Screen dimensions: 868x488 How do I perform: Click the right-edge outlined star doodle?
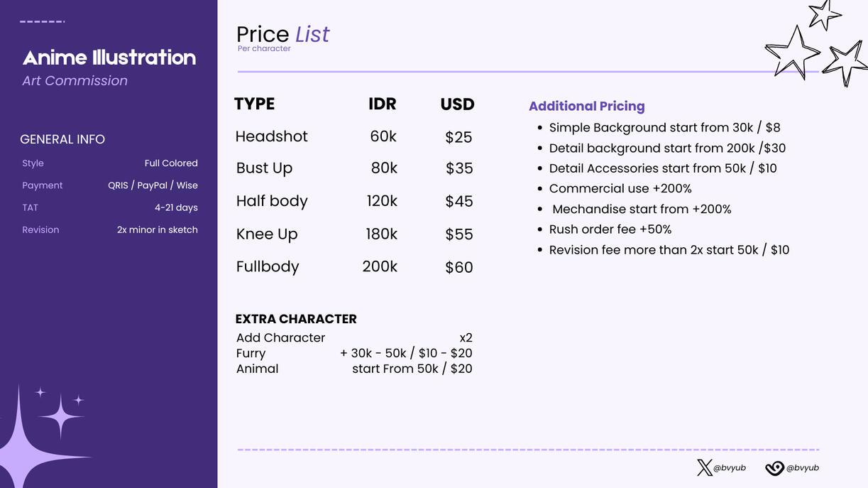tap(845, 63)
